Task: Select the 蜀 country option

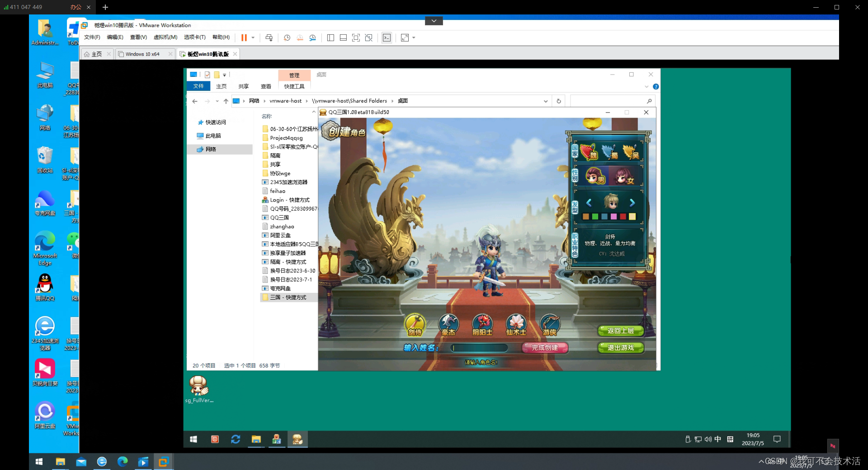Action: [610, 152]
